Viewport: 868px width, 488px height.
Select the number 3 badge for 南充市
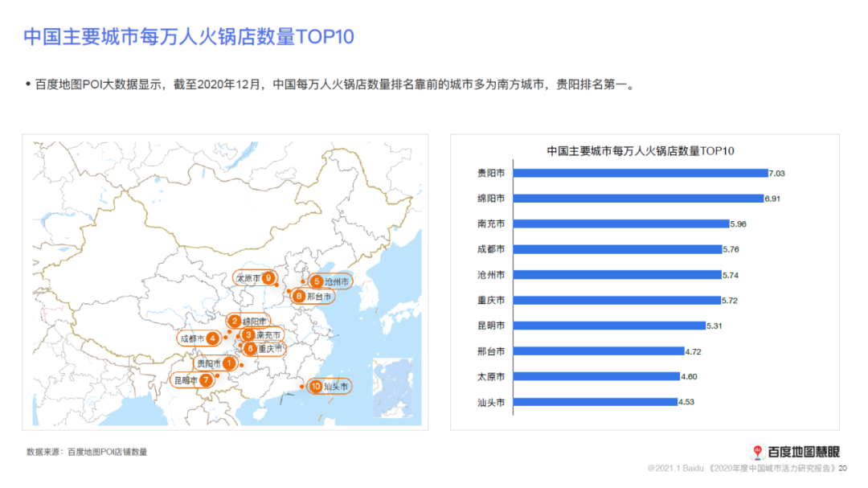(248, 334)
